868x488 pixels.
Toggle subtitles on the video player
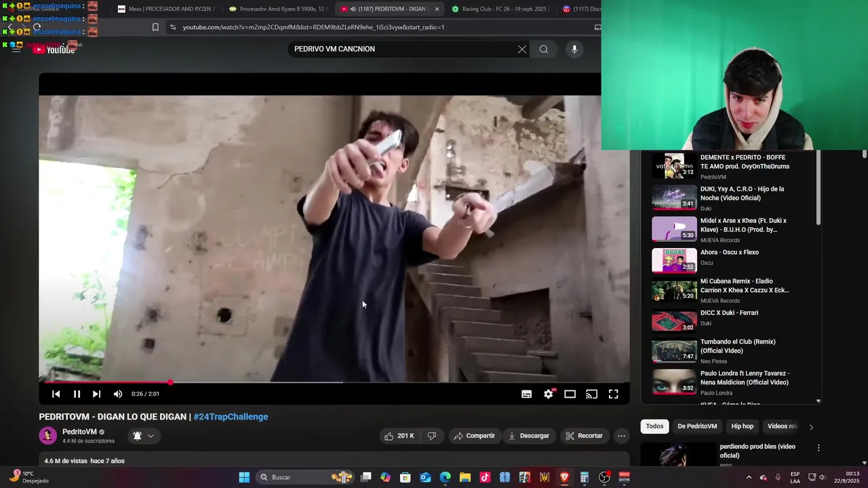click(x=526, y=394)
